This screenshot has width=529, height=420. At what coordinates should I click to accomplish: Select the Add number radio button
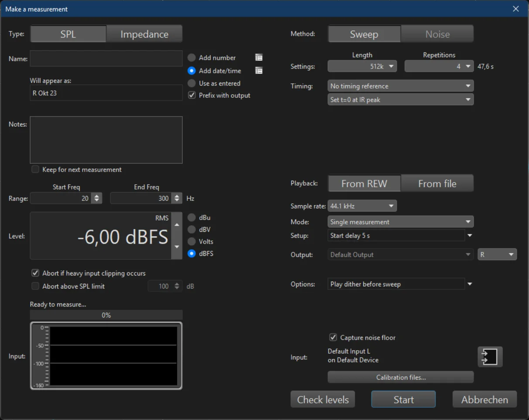tap(192, 58)
